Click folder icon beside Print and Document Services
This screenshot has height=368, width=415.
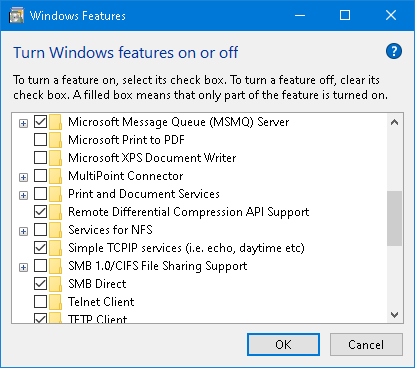pyautogui.click(x=55, y=194)
